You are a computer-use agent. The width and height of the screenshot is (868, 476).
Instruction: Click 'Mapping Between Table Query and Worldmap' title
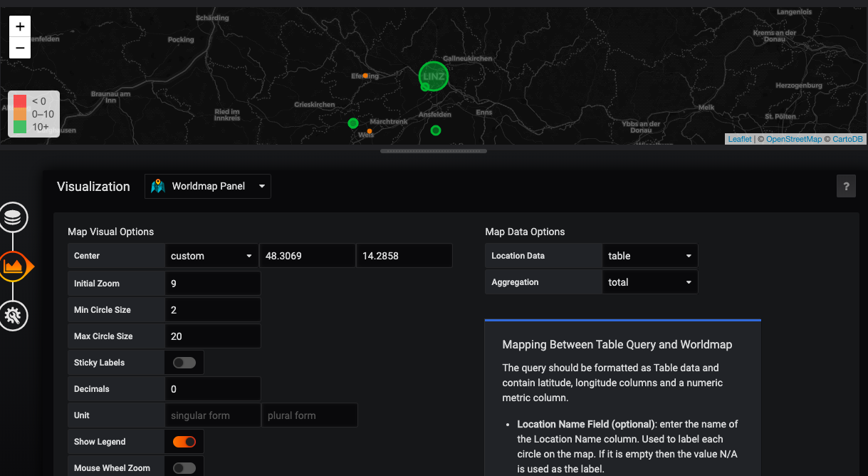617,345
